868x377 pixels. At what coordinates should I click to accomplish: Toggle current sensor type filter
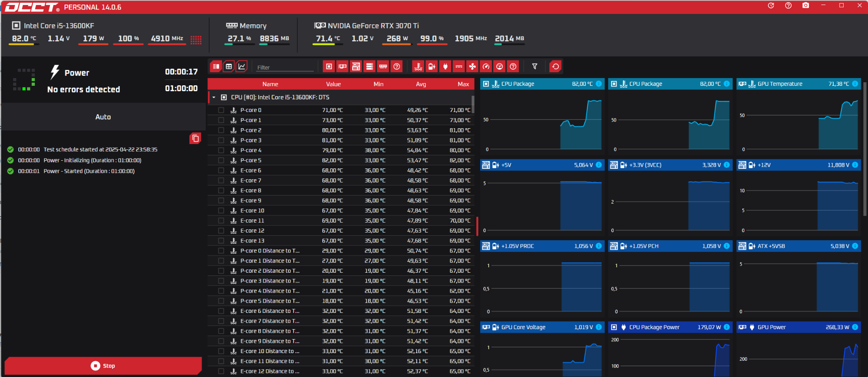click(x=459, y=67)
